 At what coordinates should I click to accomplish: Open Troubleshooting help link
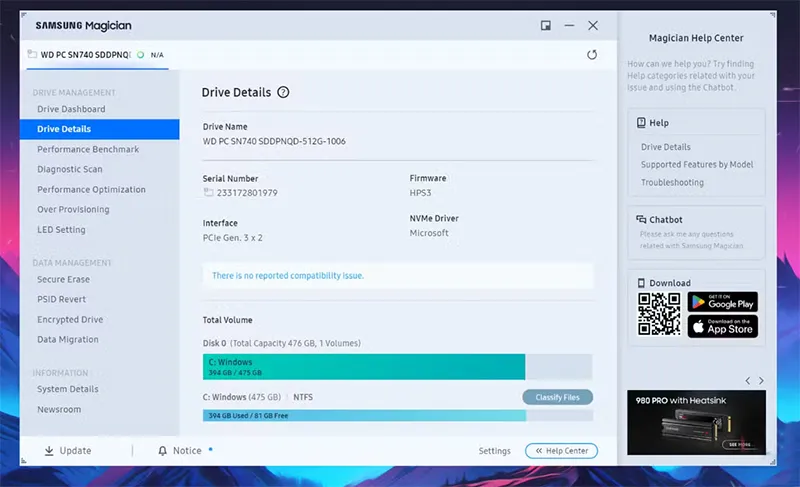click(672, 183)
